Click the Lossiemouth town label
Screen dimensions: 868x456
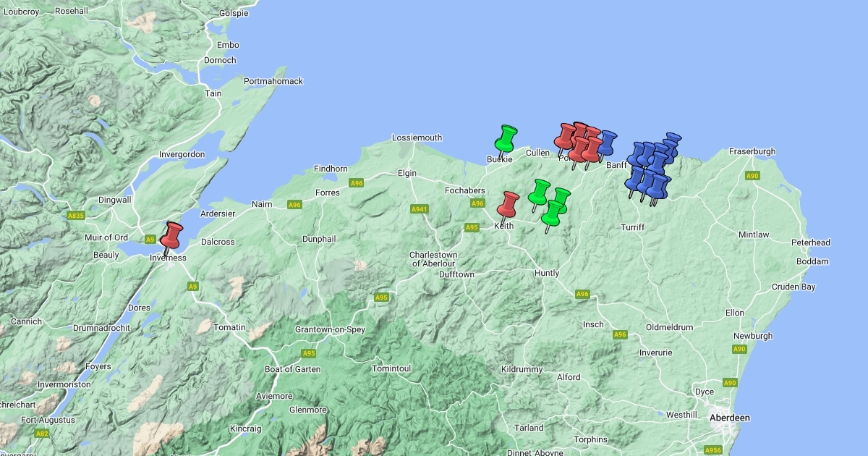417,138
